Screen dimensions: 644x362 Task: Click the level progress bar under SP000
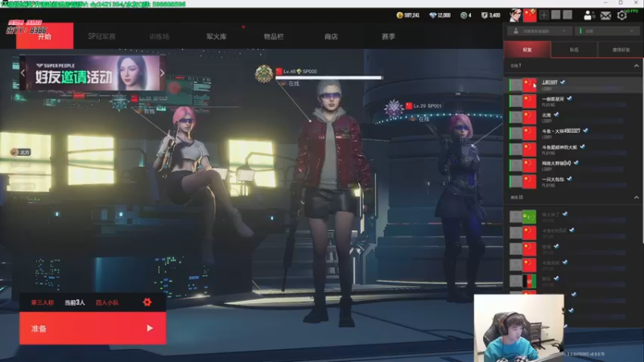click(328, 77)
